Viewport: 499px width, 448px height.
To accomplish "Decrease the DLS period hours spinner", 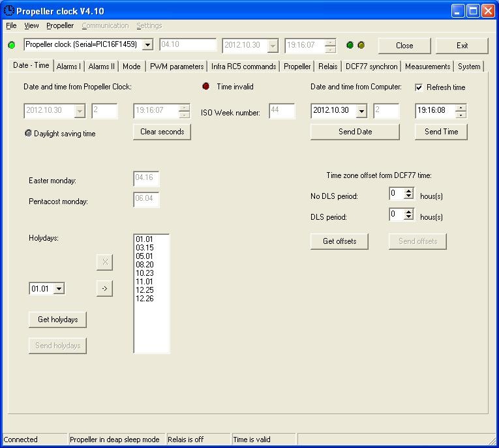I will 408,217.
